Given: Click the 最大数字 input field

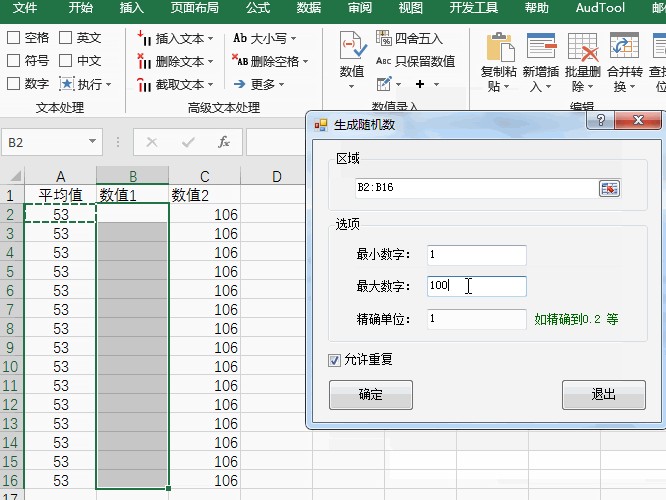Looking at the screenshot, I should pyautogui.click(x=477, y=286).
